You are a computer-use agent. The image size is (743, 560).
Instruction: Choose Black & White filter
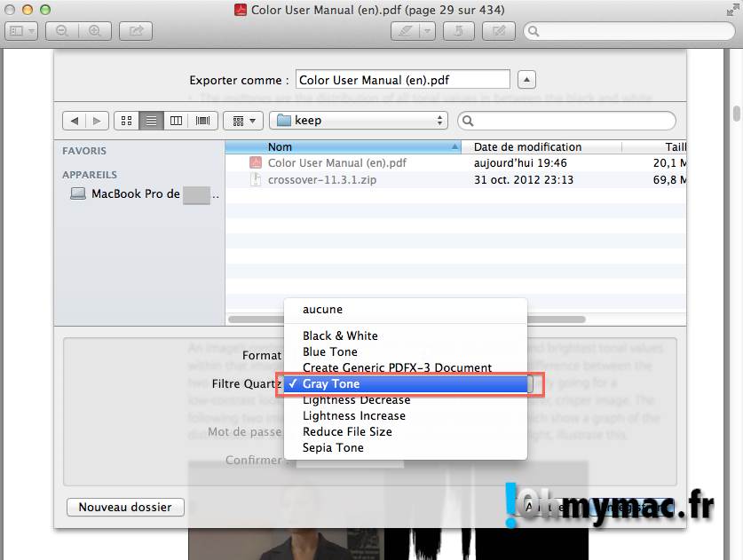pyautogui.click(x=405, y=335)
